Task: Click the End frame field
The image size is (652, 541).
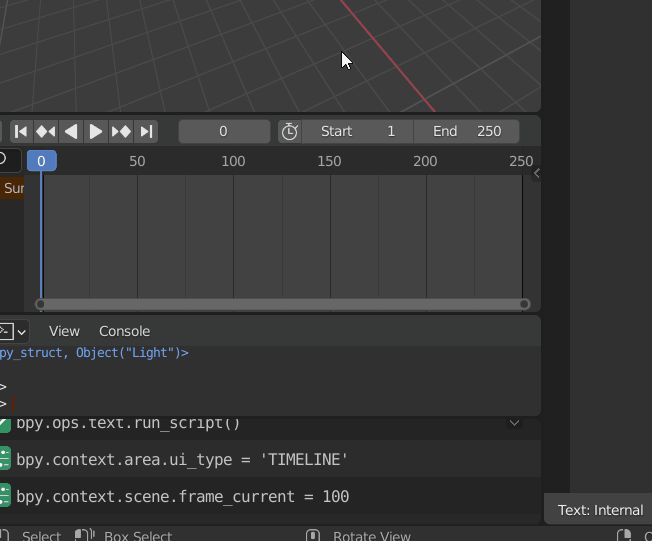Action: point(467,131)
